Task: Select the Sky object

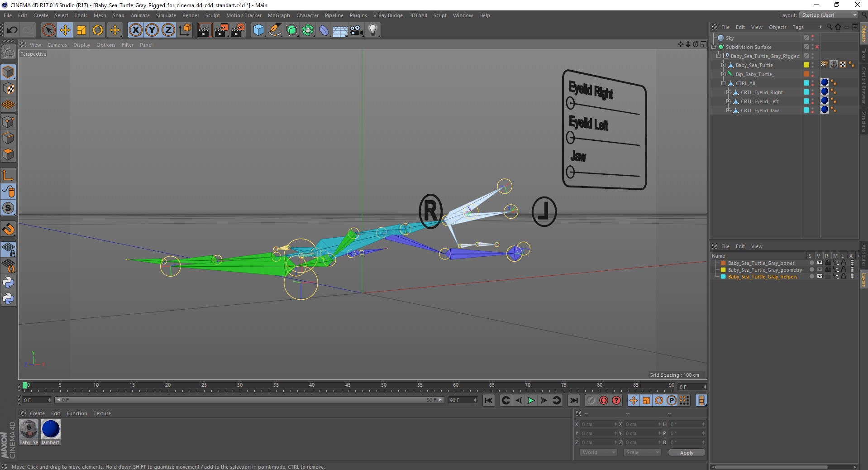Action: pyautogui.click(x=730, y=38)
